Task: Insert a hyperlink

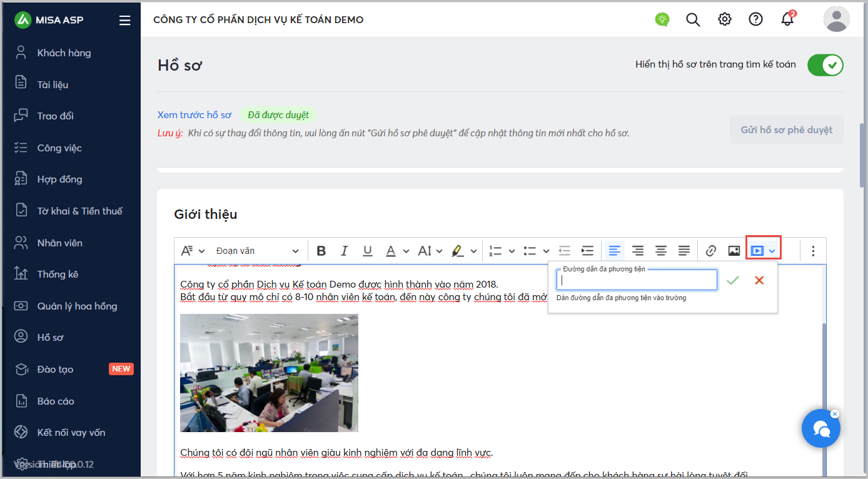Action: tap(711, 251)
